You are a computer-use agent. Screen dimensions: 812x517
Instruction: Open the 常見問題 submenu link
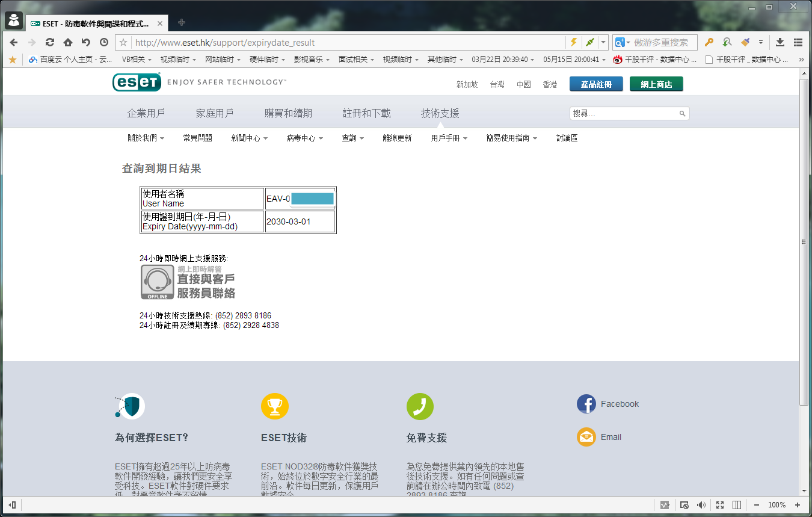click(197, 138)
